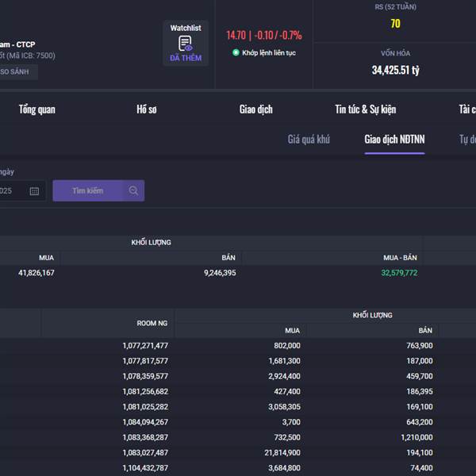Click buy volume 2,924,400
Image resolution: width=476 pixels, height=476 pixels.
284,376
